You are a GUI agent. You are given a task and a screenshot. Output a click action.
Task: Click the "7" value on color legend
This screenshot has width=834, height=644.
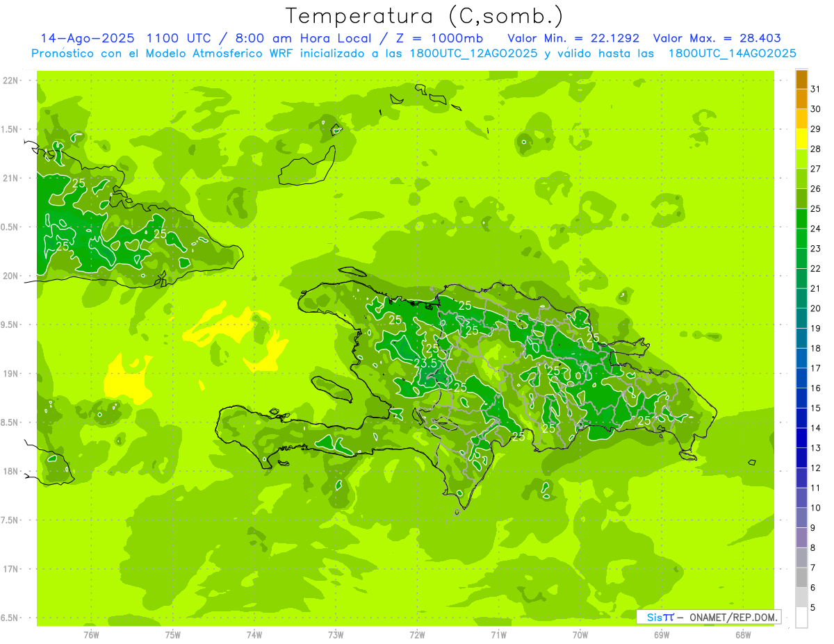click(813, 568)
